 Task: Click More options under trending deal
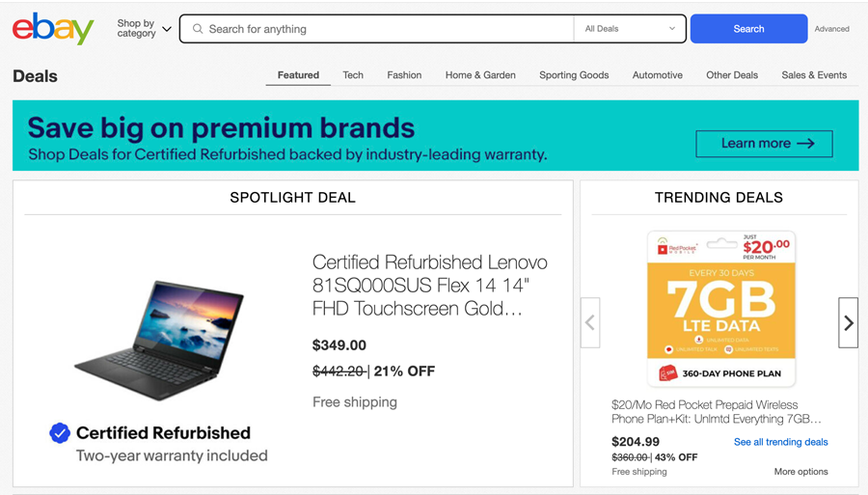click(x=800, y=472)
